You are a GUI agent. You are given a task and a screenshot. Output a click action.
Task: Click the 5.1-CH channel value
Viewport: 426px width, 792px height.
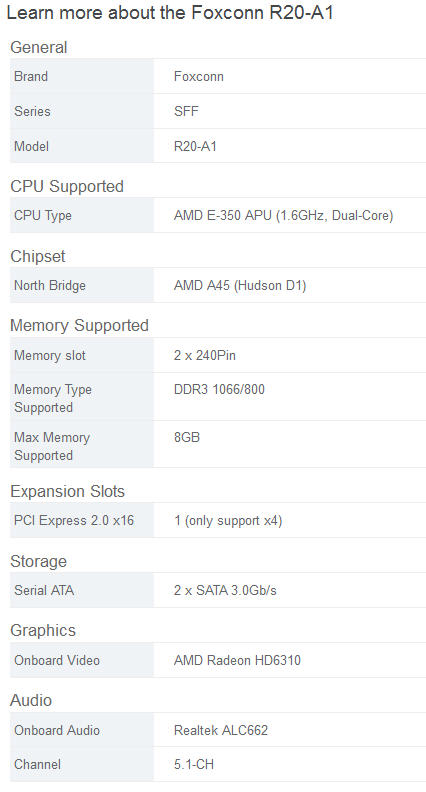pos(194,764)
